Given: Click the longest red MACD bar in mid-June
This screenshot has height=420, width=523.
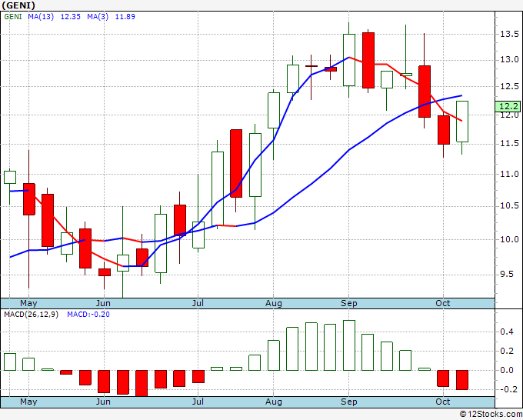Looking at the screenshot, I should pos(142,383).
